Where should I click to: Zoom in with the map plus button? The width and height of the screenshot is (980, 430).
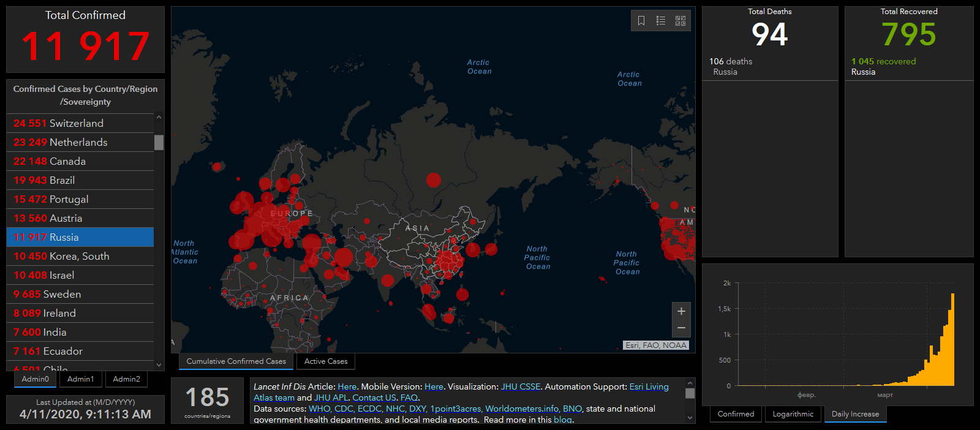coord(681,311)
